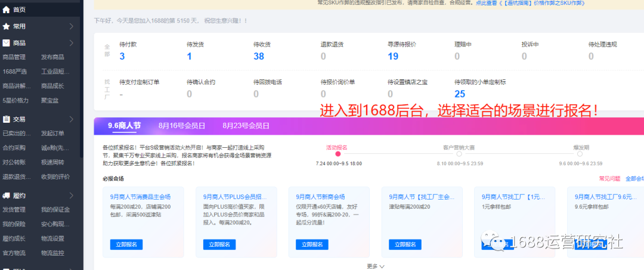Open 商品讲解... sidebar link
The height and width of the screenshot is (270, 644).
pos(17,86)
